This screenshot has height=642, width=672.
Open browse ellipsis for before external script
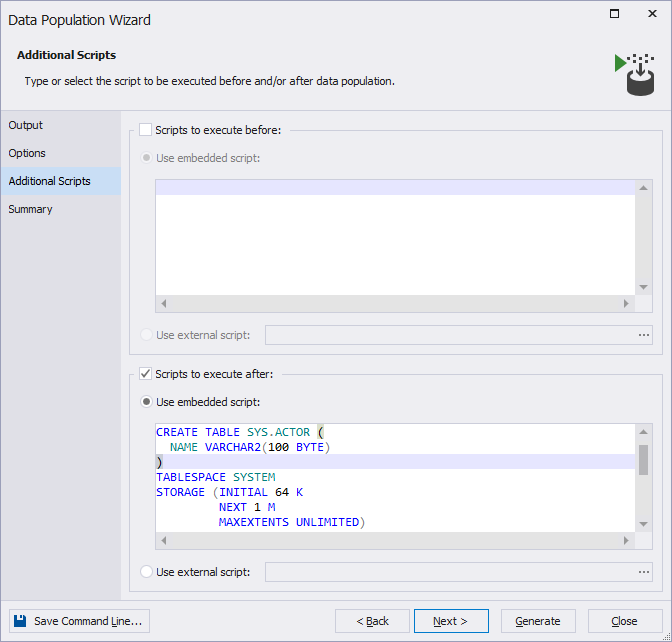coord(643,335)
